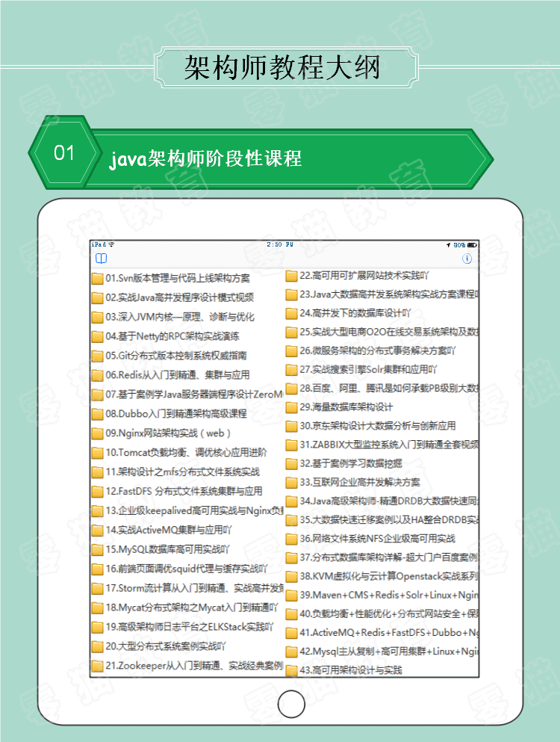Open folder 19.高级架构师日志平台之ELKStack实践

[x=183, y=627]
